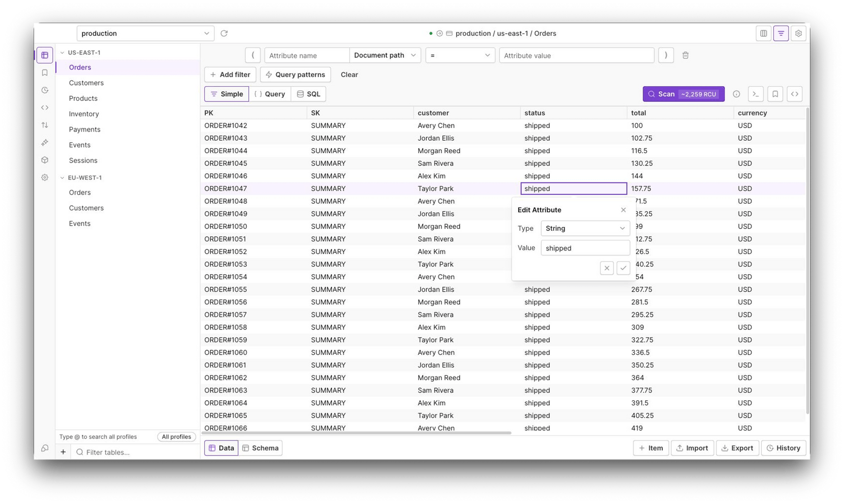This screenshot has height=504, width=844.
Task: Open the history clock icon in the left rail
Action: [x=44, y=90]
